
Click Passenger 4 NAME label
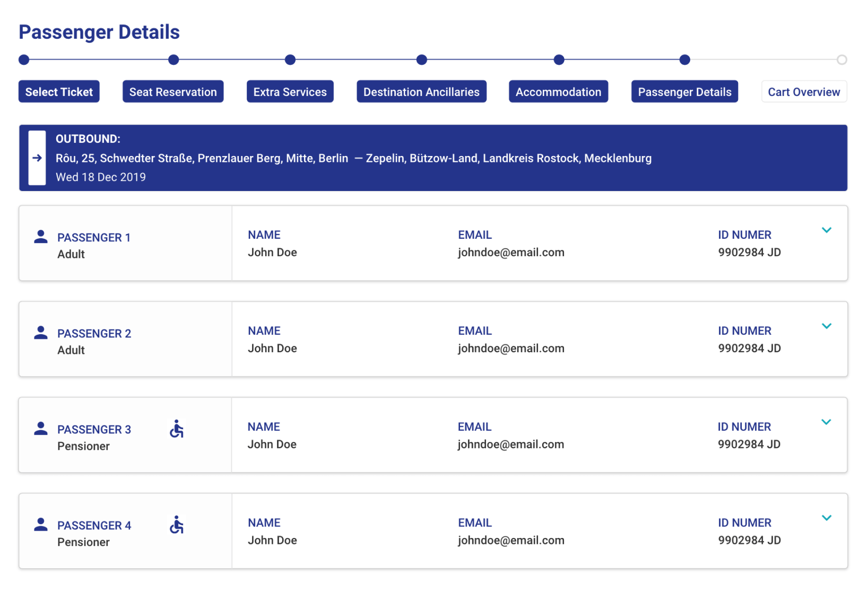[x=264, y=523]
